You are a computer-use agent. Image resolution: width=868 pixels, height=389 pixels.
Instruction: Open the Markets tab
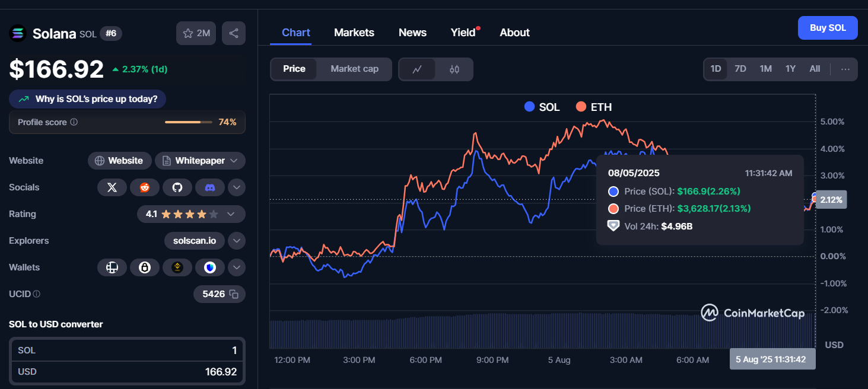click(354, 33)
